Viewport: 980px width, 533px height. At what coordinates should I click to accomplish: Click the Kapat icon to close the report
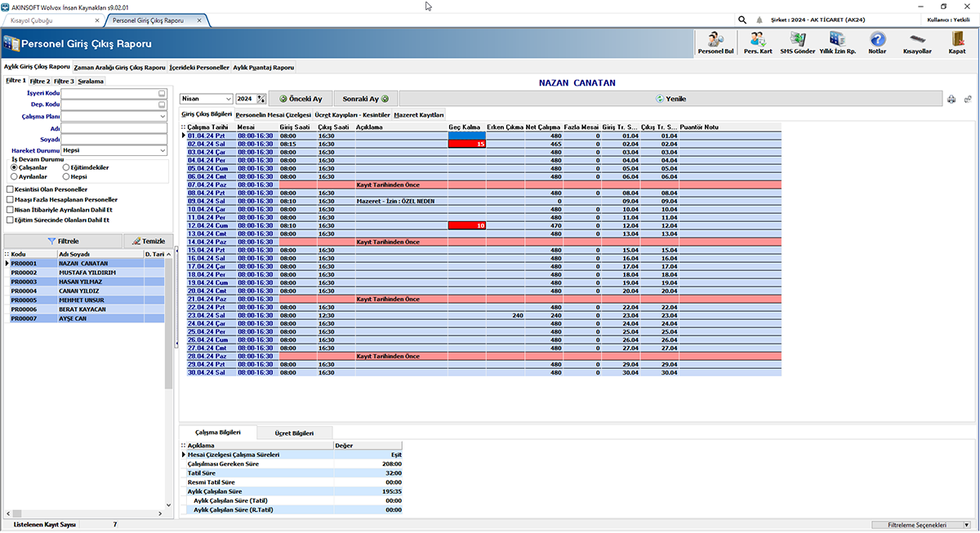pyautogui.click(x=957, y=42)
